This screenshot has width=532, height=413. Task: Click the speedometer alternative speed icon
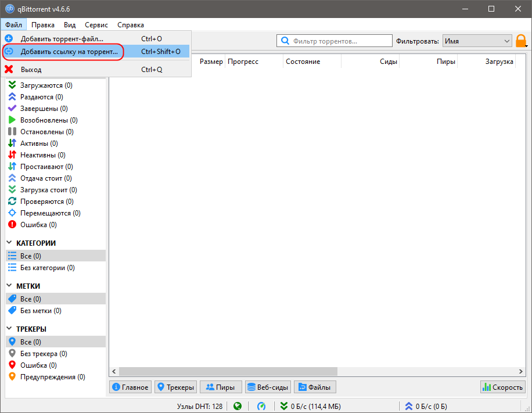pos(261,406)
